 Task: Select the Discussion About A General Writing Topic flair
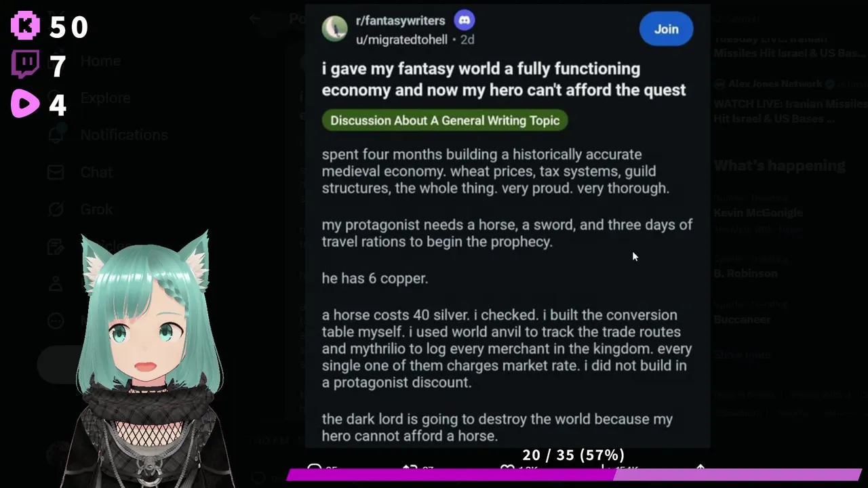[x=445, y=121]
